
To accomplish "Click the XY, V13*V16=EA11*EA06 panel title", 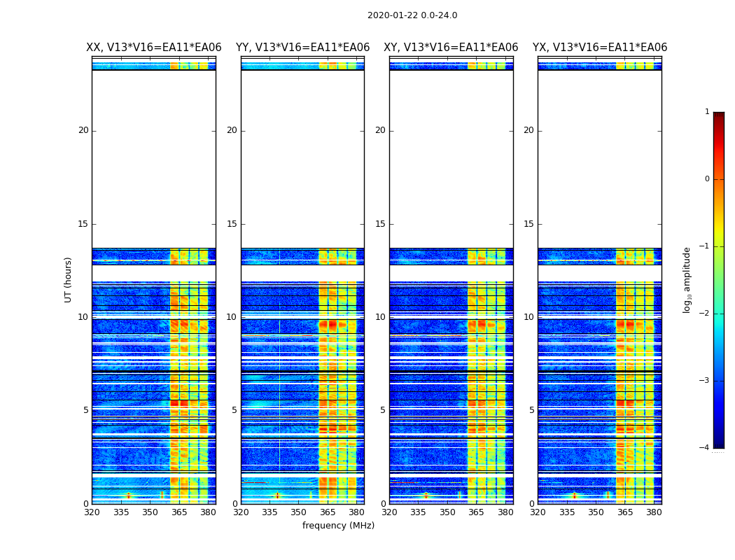I will [x=451, y=48].
